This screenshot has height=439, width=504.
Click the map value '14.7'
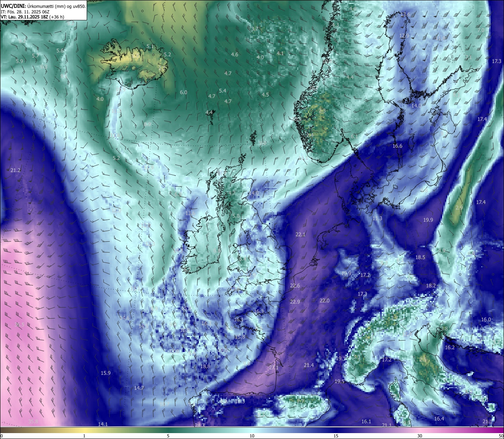[x=139, y=388]
